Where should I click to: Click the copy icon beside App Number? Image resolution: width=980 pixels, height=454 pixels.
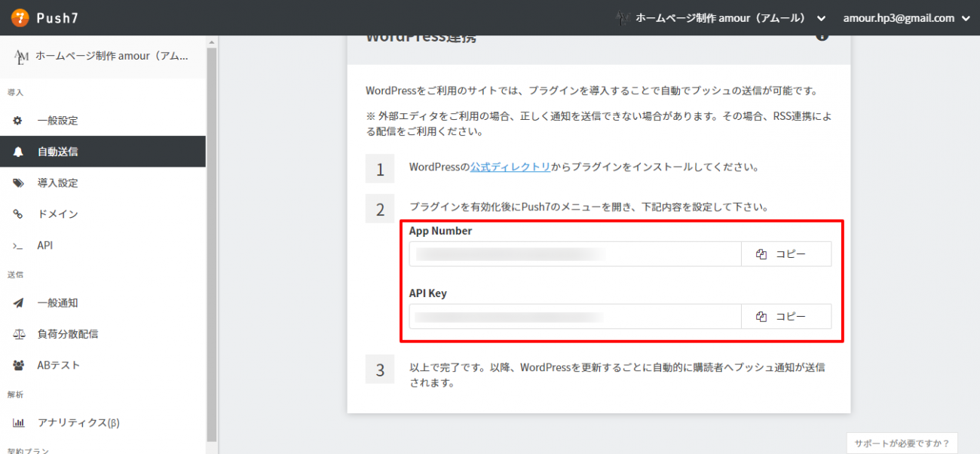tap(761, 254)
